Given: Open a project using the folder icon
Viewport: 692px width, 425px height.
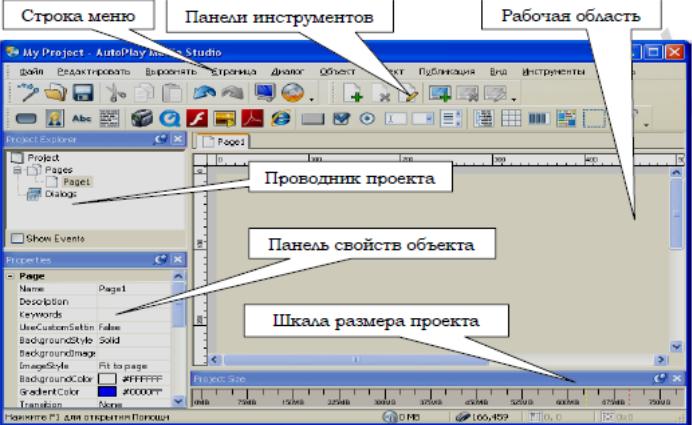Looking at the screenshot, I should pos(55,93).
